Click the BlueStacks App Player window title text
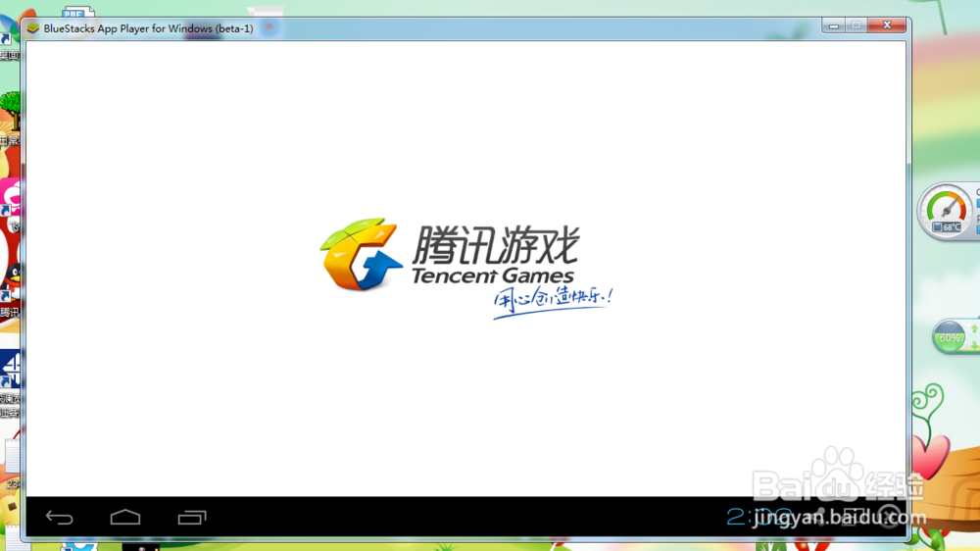Viewport: 980px width, 551px height. point(148,28)
